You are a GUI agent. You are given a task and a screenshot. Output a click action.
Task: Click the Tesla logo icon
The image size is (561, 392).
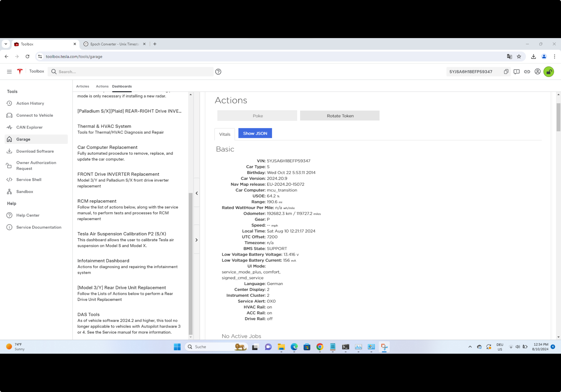[x=20, y=71]
